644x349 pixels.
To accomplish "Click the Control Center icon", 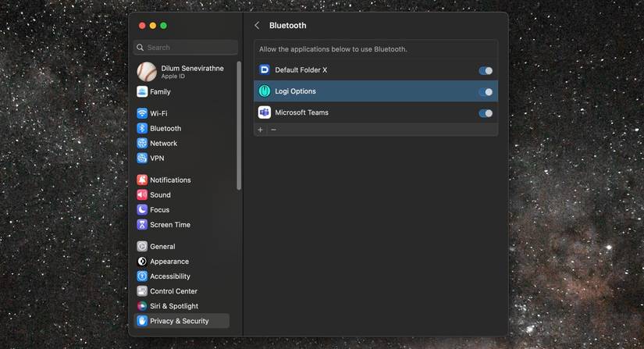I will [142, 291].
